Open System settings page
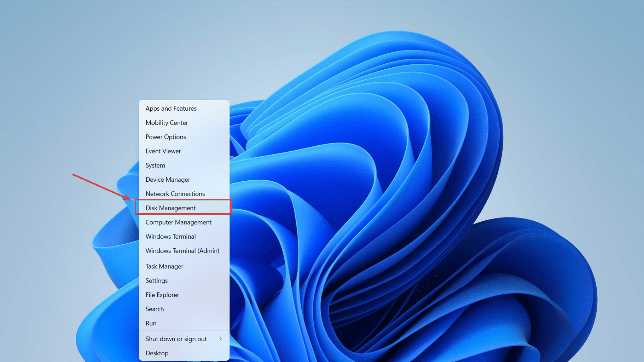Screen dimensions: 644x362 click(155, 165)
